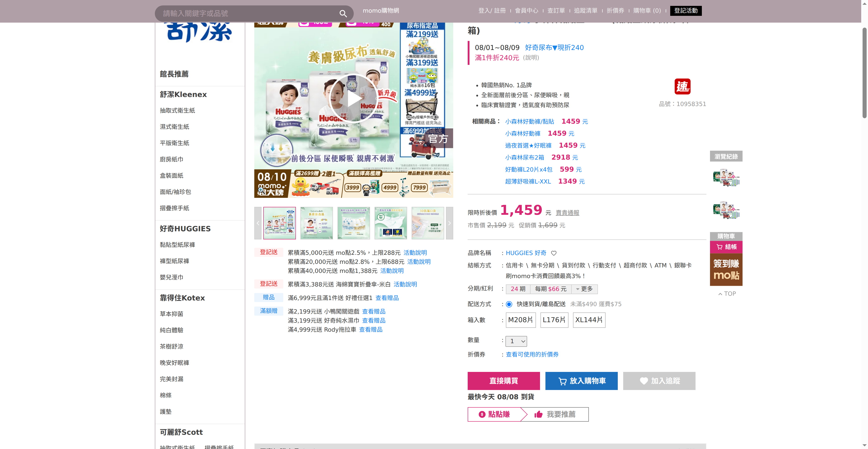This screenshot has width=868, height=449.
Task: Click the 點點賺 coin button
Action: 494,414
